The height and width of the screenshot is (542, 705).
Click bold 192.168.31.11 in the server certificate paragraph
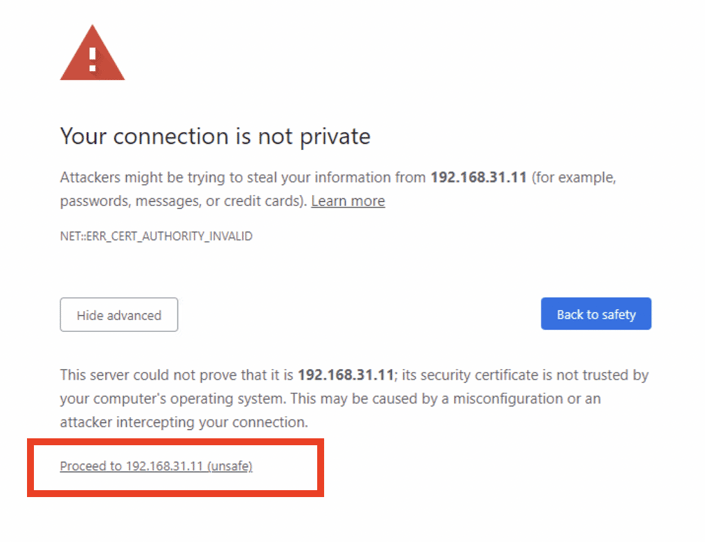[x=345, y=375]
